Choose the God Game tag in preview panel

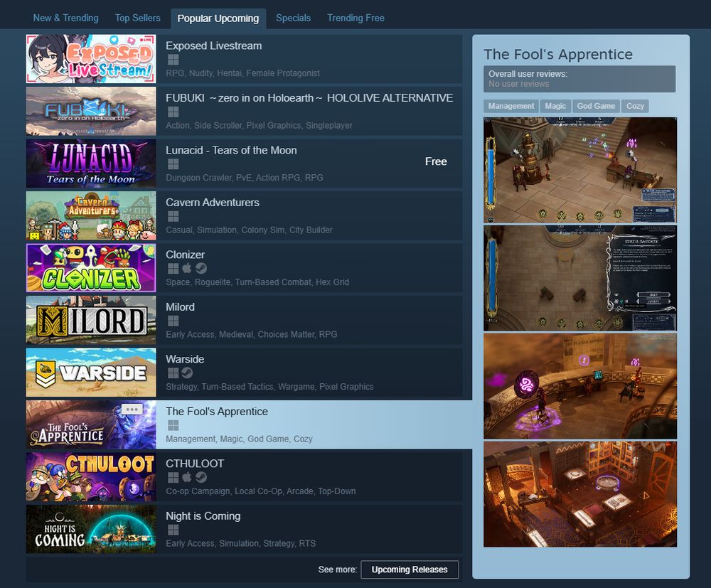(596, 106)
